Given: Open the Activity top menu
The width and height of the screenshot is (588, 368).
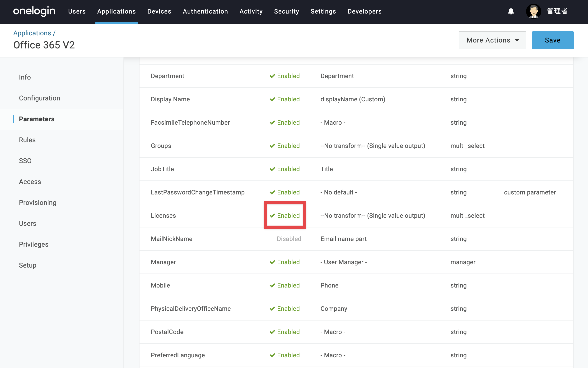Looking at the screenshot, I should (x=251, y=11).
